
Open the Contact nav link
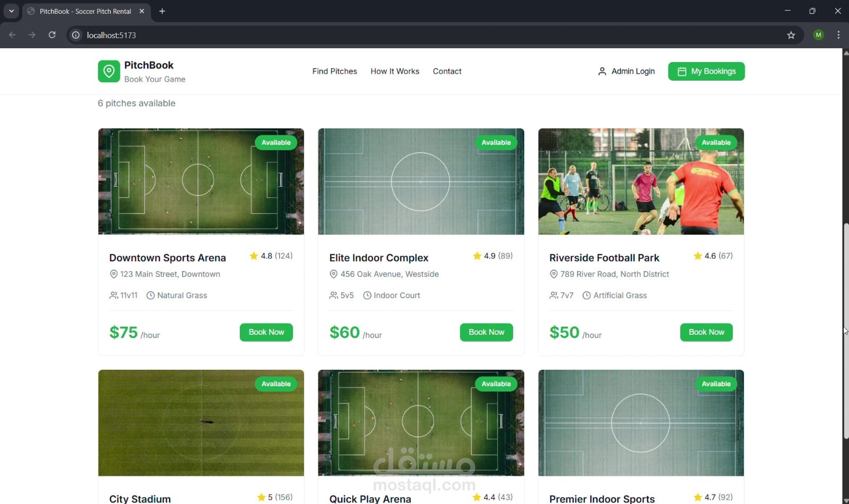447,71
